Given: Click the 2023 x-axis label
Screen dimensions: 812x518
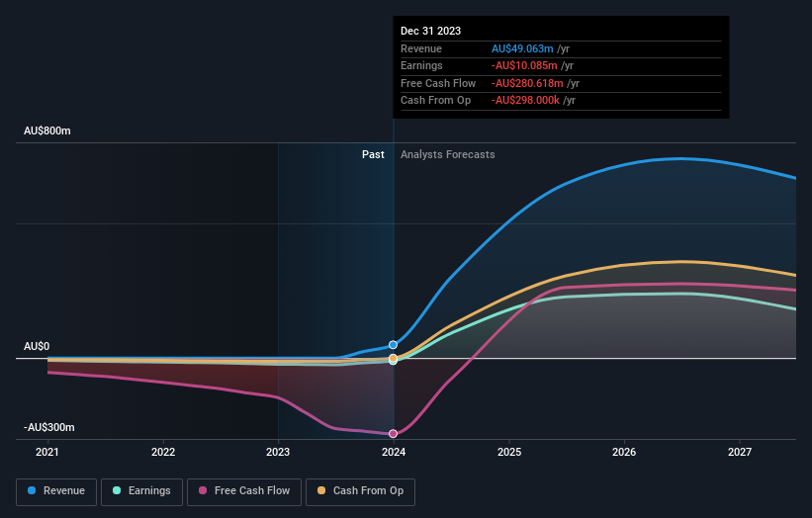Looking at the screenshot, I should (278, 452).
